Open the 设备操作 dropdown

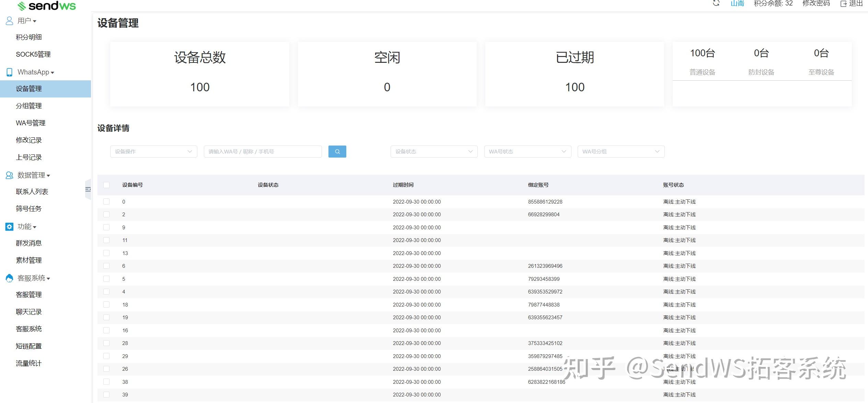(x=153, y=151)
